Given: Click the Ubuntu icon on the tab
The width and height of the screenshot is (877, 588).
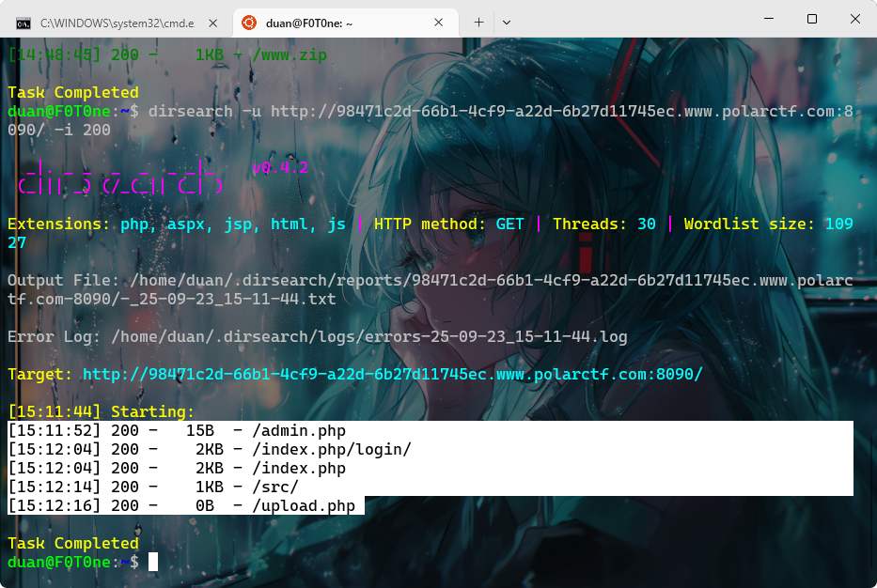Looking at the screenshot, I should coord(249,23).
